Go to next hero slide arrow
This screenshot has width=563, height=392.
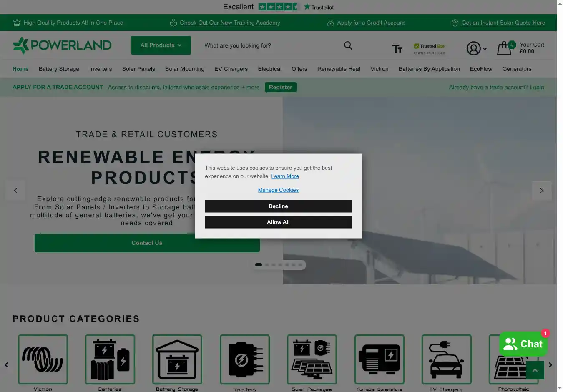[x=541, y=191]
